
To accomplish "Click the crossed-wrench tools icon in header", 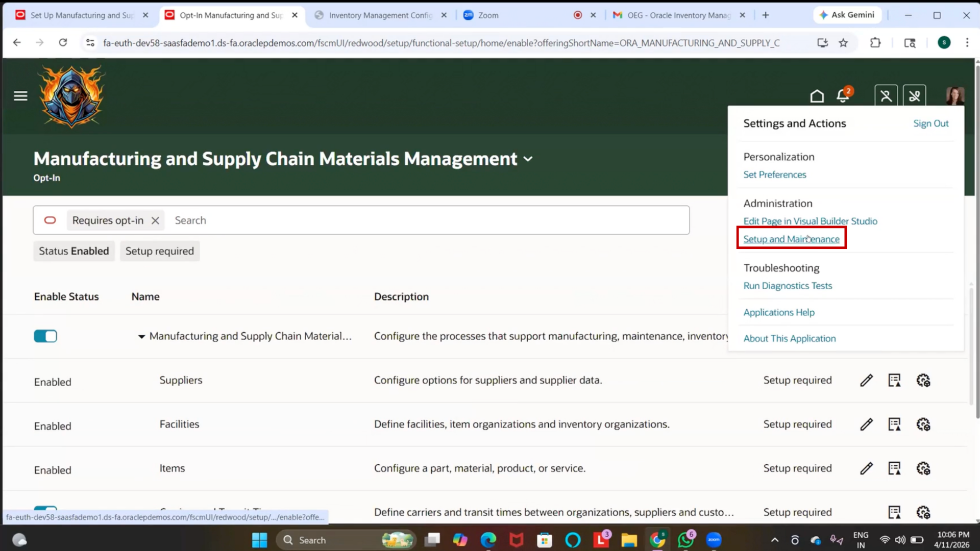I will tap(914, 96).
